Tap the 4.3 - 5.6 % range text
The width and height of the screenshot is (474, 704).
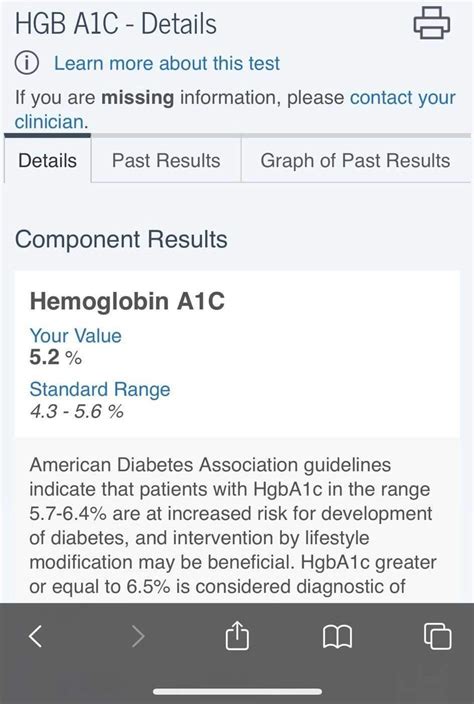pos(76,411)
